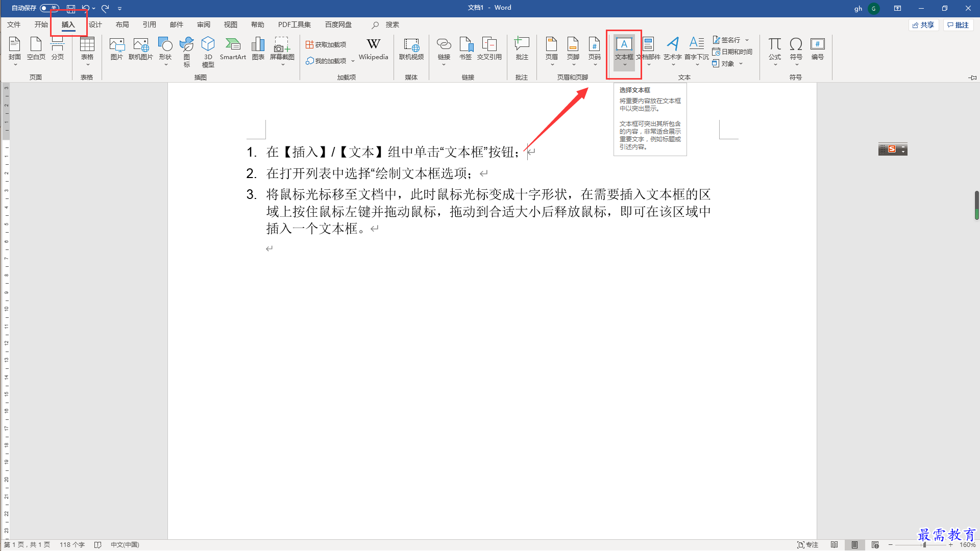
Task: Open signature line (签名行) dropdown
Action: click(x=747, y=40)
